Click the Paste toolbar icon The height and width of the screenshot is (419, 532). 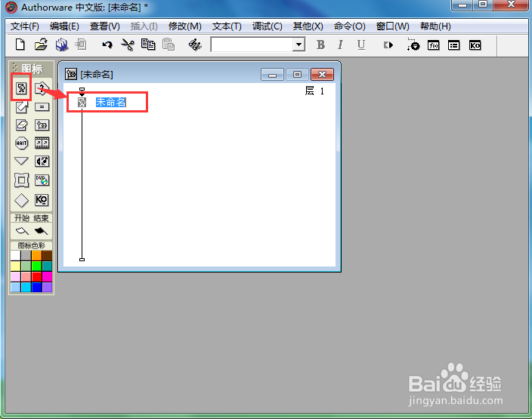pyautogui.click(x=169, y=45)
